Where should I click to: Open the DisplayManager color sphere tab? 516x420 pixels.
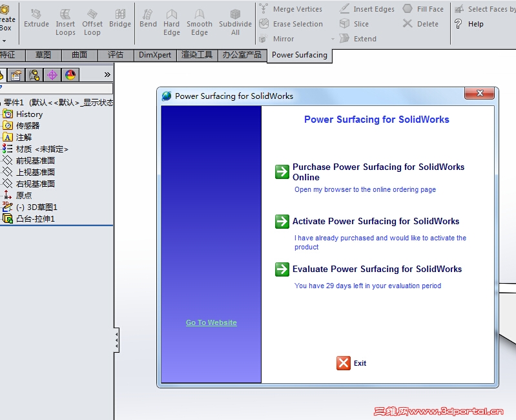(70, 76)
